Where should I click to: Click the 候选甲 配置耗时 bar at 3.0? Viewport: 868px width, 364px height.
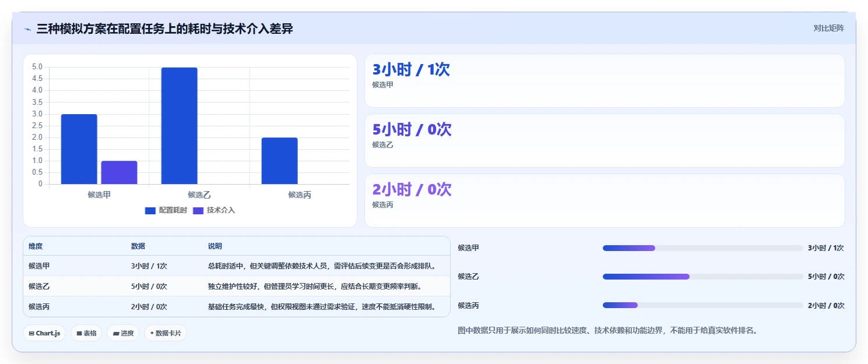(x=79, y=149)
